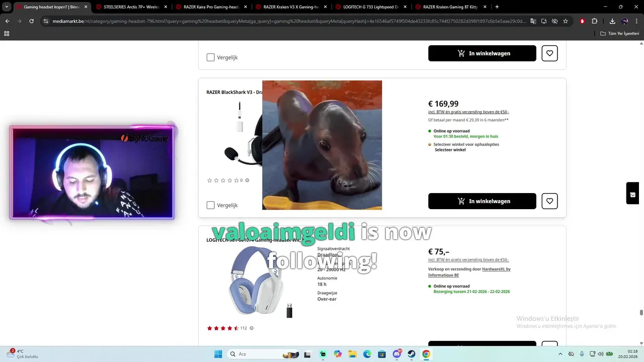Click the mediamarkt.be address bar URL

click(289, 21)
